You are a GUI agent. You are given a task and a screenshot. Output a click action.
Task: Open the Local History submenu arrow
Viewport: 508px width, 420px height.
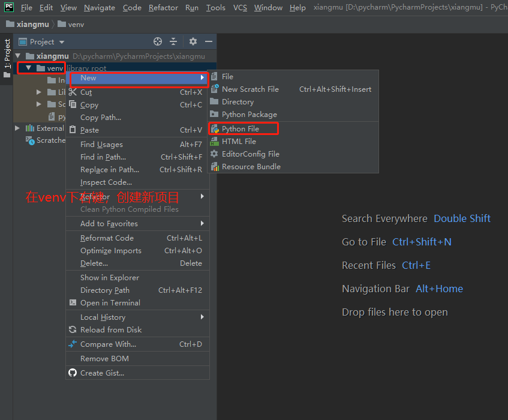tap(202, 317)
